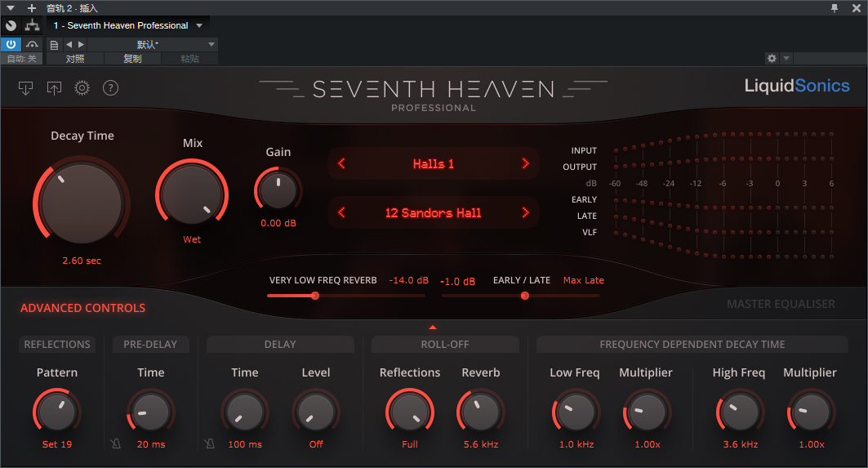Screen dimensions: 868x468
Task: Click the -14.0 dB VLF value
Action: [408, 280]
